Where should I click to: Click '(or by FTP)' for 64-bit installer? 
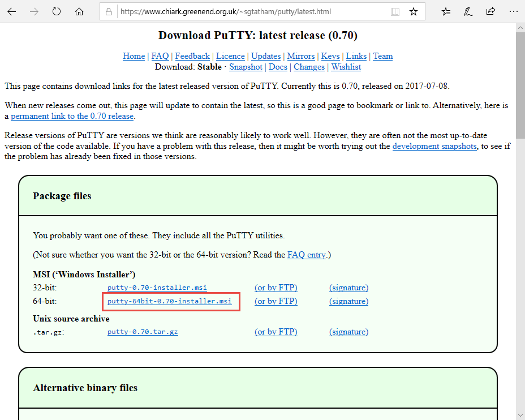pyautogui.click(x=276, y=301)
